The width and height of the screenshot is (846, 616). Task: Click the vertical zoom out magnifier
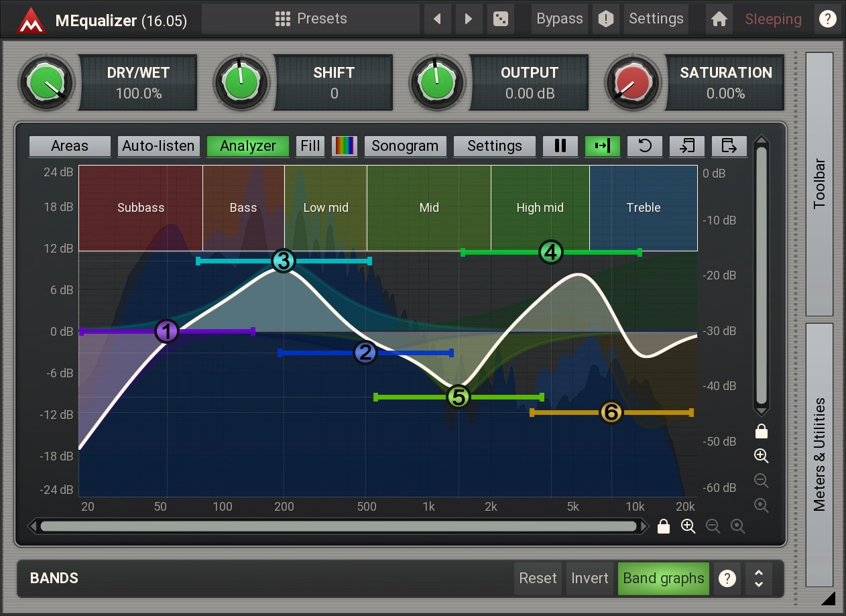point(761,481)
